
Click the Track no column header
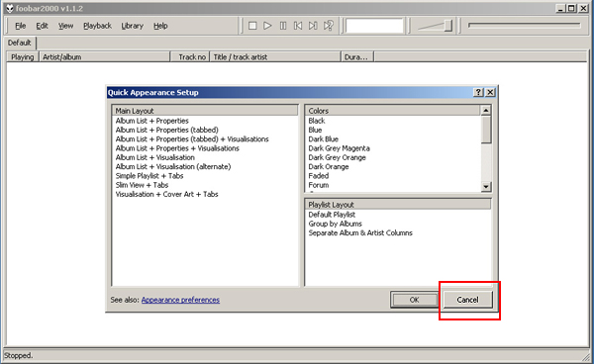point(190,57)
